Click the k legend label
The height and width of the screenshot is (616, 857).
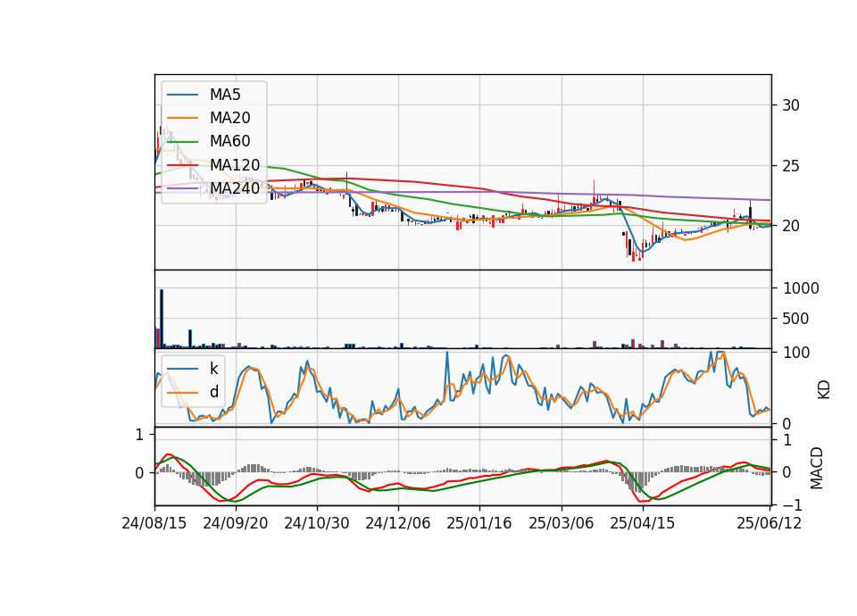tap(213, 369)
